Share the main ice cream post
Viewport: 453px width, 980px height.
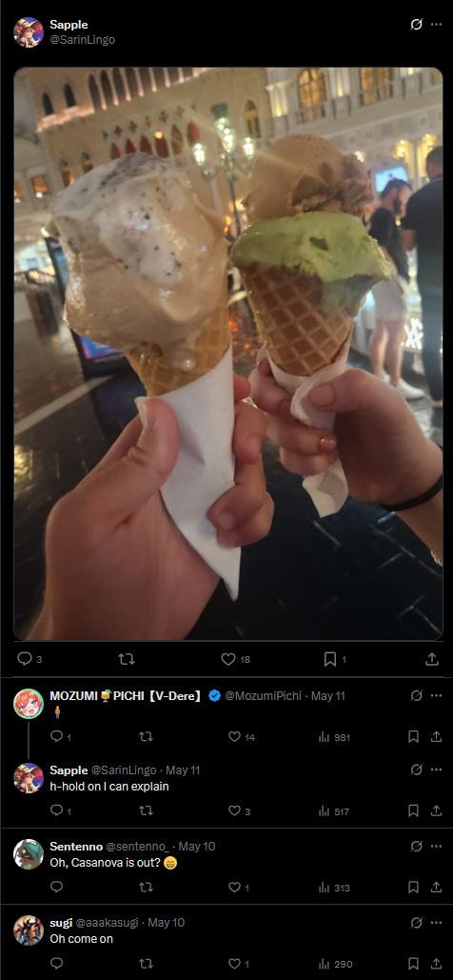[x=431, y=659]
